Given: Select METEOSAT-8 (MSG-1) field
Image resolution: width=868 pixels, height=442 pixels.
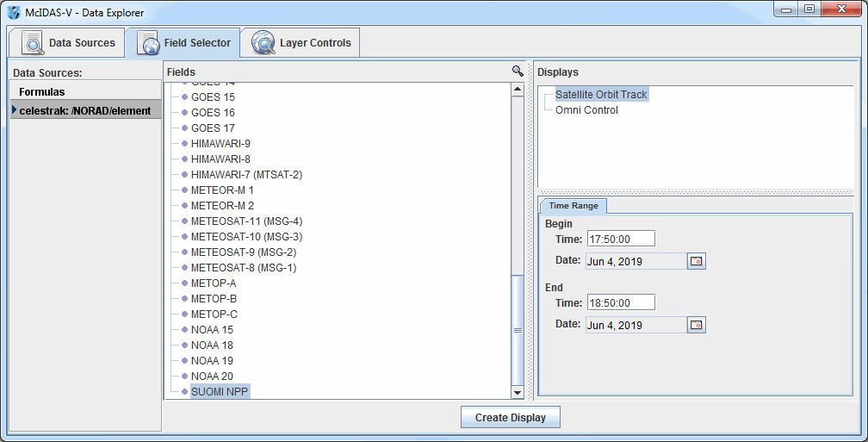Looking at the screenshot, I should 244,267.
